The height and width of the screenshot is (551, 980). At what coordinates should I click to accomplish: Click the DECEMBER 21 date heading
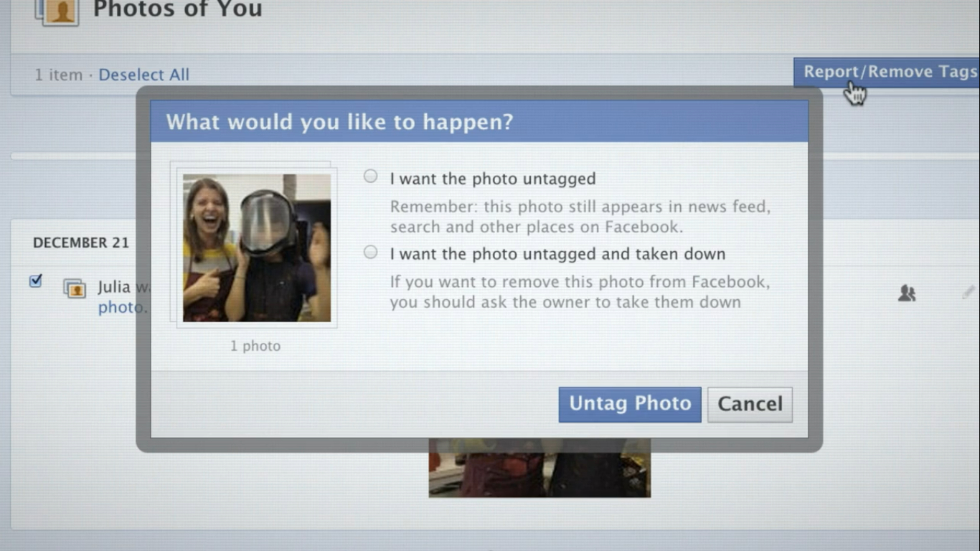coord(81,242)
